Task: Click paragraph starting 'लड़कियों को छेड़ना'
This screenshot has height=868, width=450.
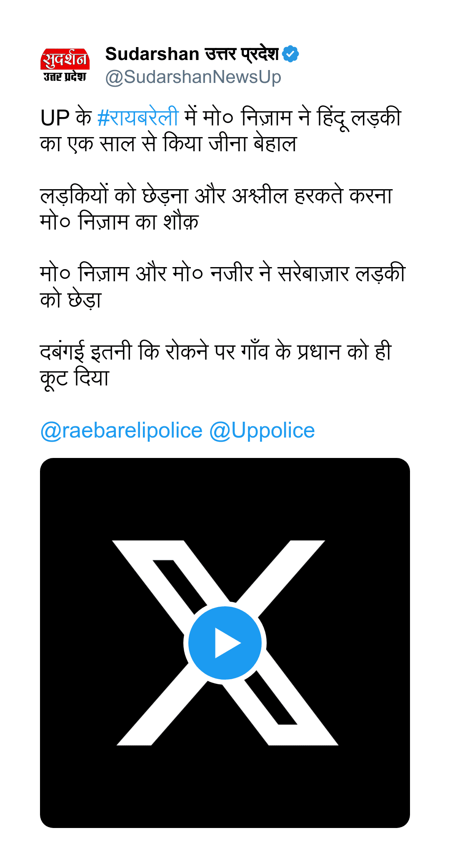Action: (x=216, y=208)
